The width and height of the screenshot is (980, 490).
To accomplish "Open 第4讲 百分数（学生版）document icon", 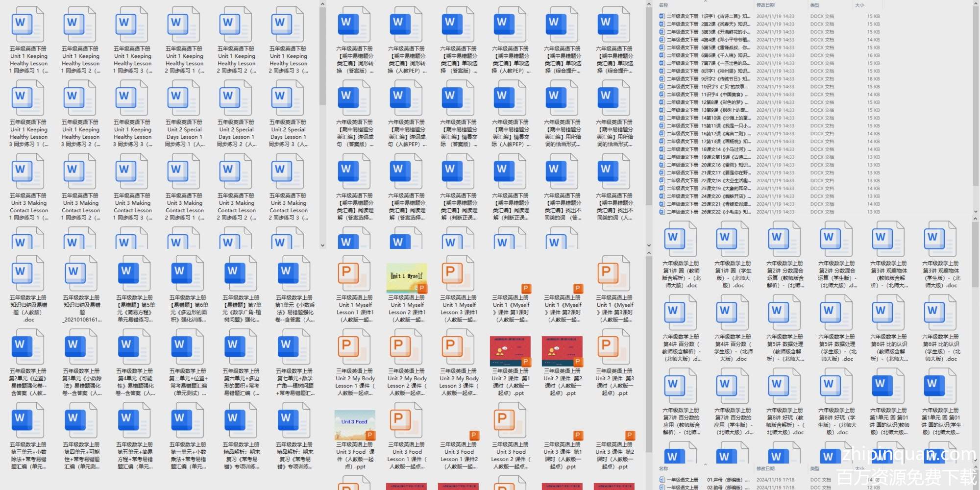I will tap(733, 313).
